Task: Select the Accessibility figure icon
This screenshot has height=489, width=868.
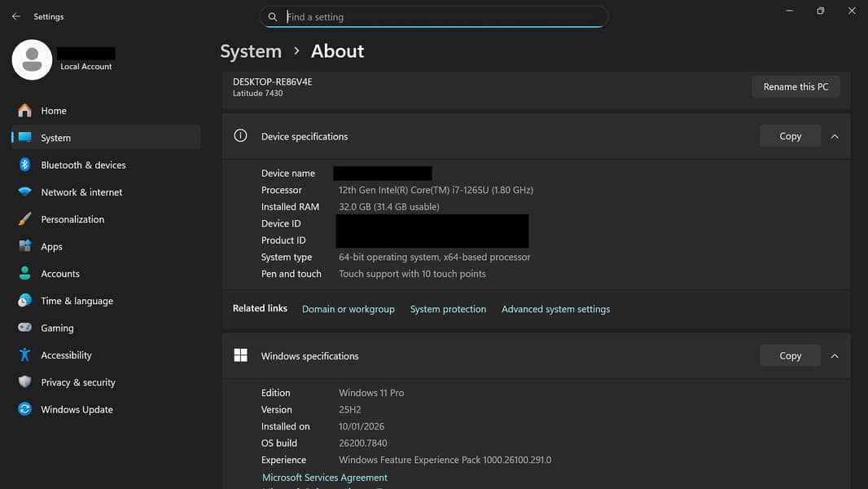Action: (25, 355)
